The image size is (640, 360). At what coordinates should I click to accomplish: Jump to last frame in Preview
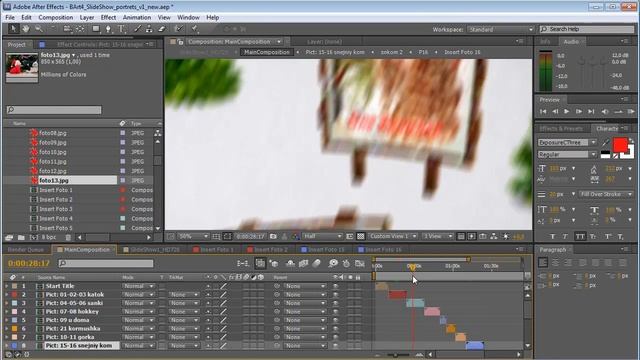coord(591,111)
